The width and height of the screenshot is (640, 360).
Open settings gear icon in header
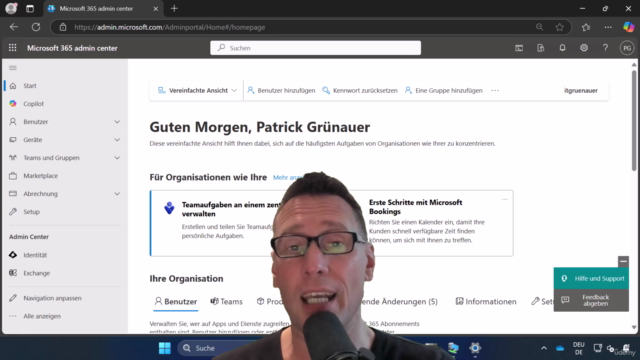(584, 48)
